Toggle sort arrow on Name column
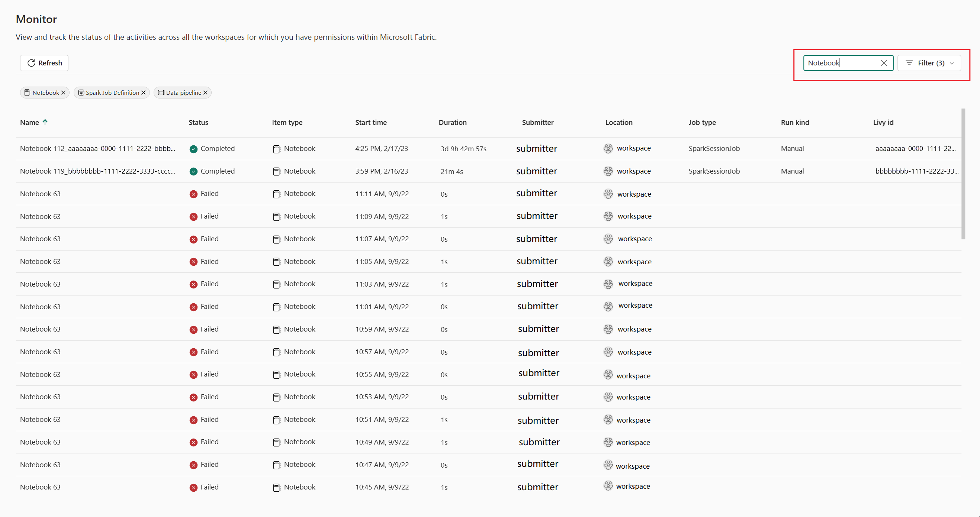The height and width of the screenshot is (517, 980). click(x=45, y=122)
